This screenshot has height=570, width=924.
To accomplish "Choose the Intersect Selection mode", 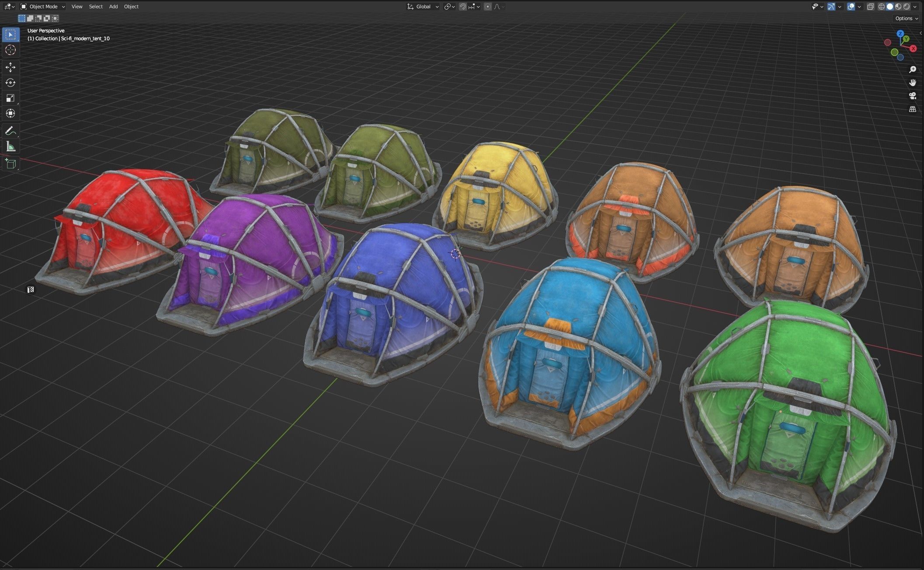I will (x=55, y=18).
